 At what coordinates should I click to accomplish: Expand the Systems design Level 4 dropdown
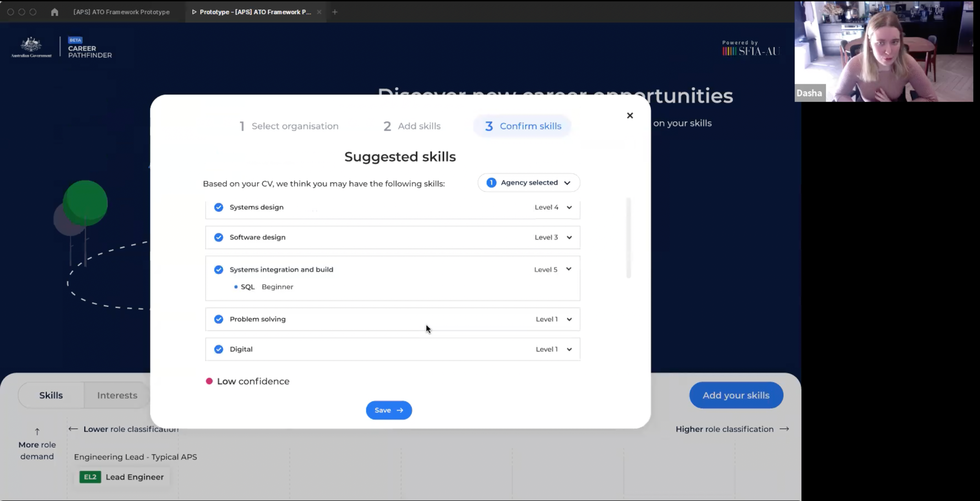[x=569, y=207]
